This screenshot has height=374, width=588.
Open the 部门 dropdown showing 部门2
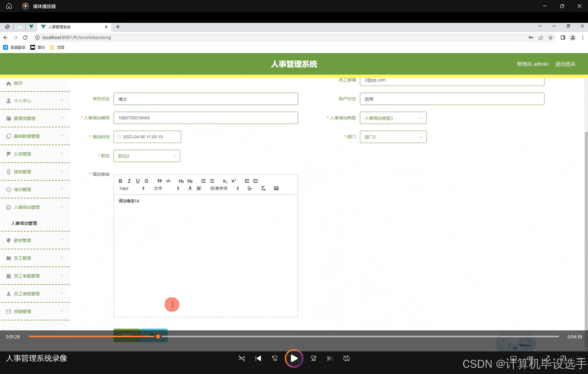pyautogui.click(x=393, y=137)
